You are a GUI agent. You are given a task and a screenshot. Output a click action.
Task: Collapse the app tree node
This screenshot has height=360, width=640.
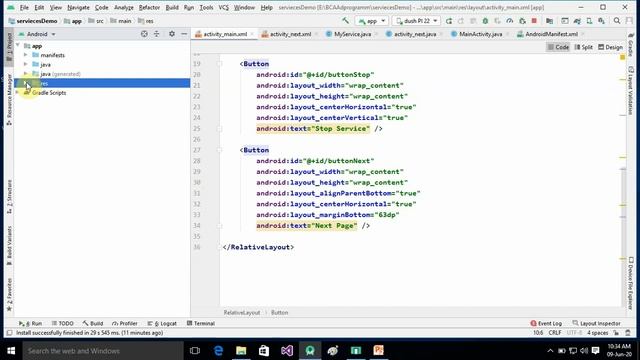(18, 46)
